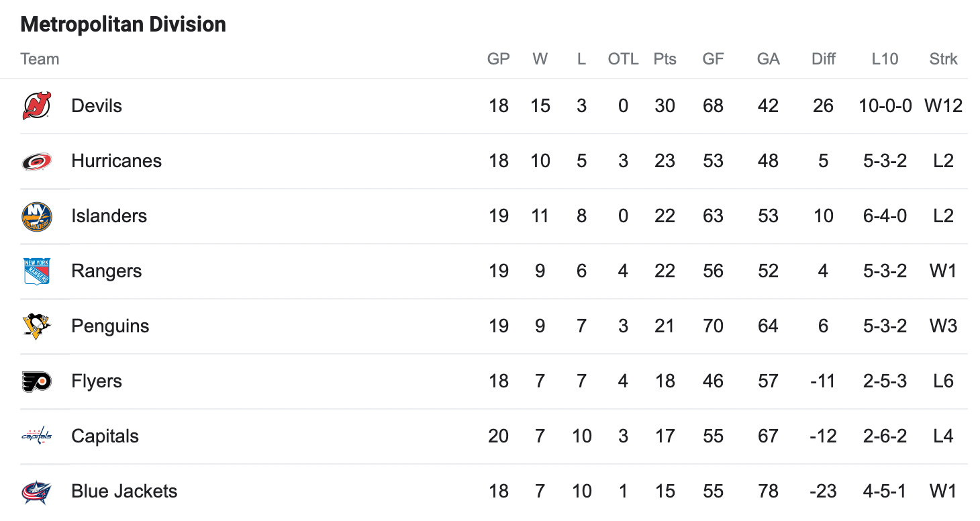Select the Blue Jackets team name
Viewport: 980px width, 521px height.
pos(124,491)
